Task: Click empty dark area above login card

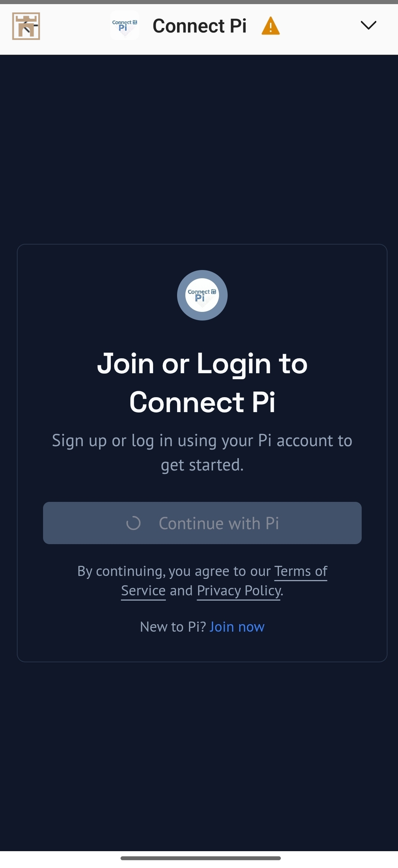Action: [x=202, y=150]
